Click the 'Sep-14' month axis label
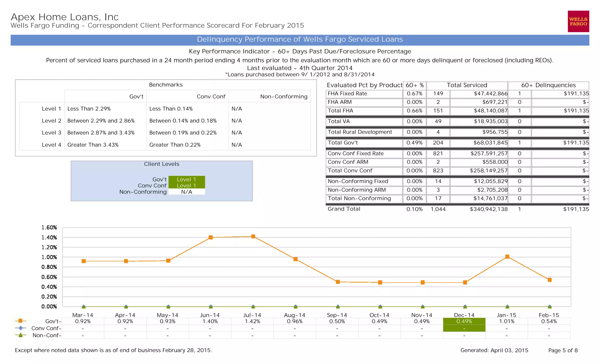The height and width of the screenshot is (364, 600). [x=337, y=315]
